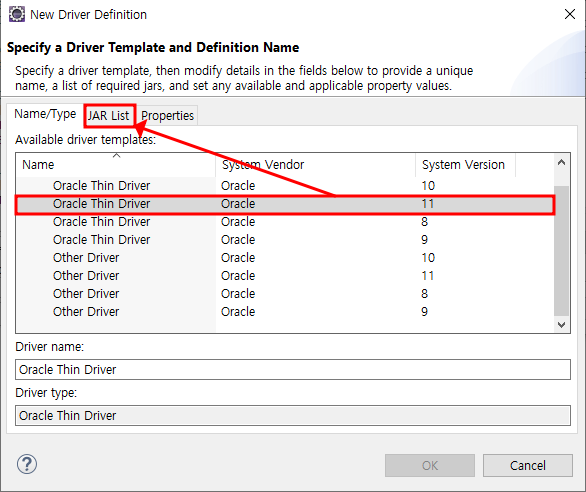The width and height of the screenshot is (586, 492).
Task: Select Other Driver version 9 row
Action: (x=285, y=311)
